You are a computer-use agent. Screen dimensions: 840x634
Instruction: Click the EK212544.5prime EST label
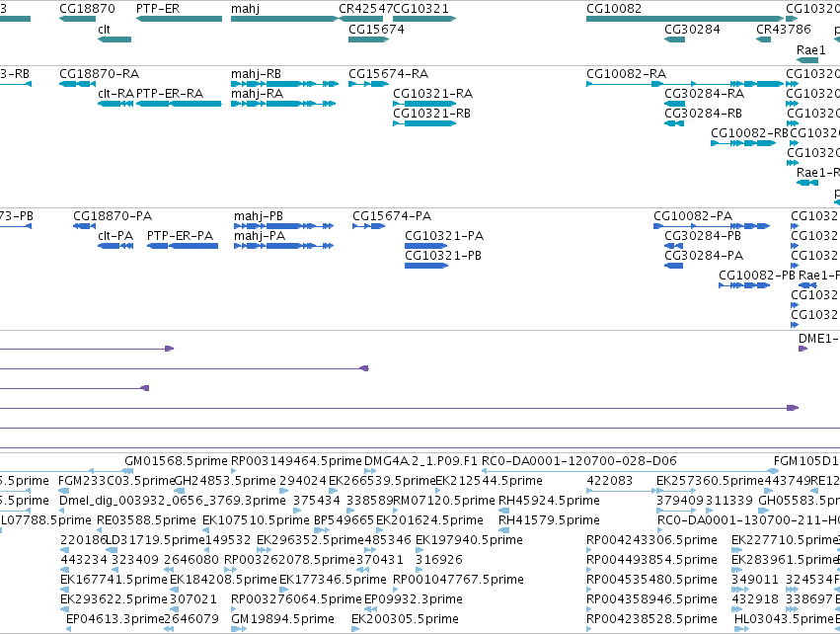490,481
